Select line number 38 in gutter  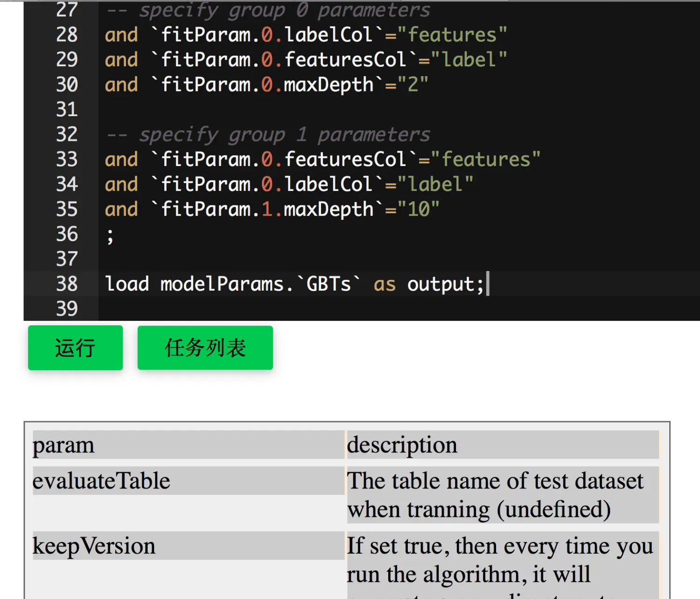click(x=67, y=284)
